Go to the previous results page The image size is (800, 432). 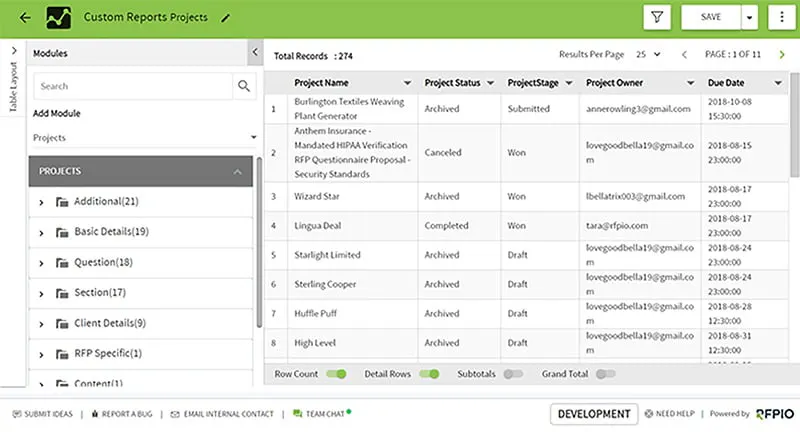[x=684, y=55]
